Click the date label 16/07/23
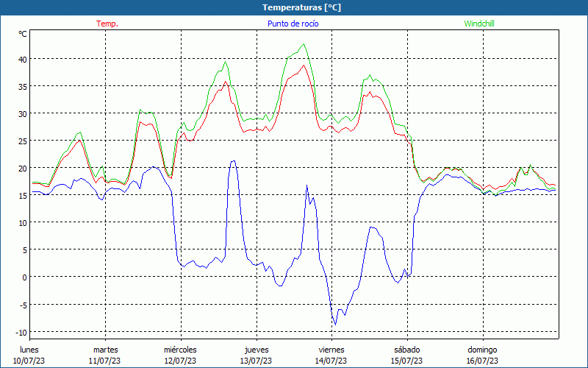The height and width of the screenshot is (368, 588). (x=482, y=361)
